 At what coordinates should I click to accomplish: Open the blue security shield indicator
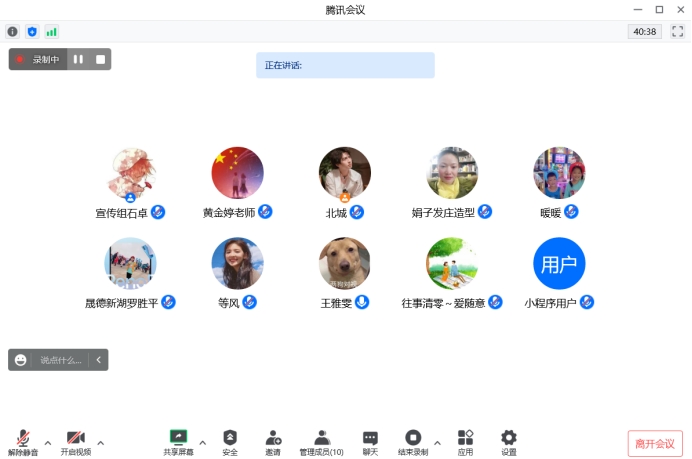pyautogui.click(x=32, y=32)
